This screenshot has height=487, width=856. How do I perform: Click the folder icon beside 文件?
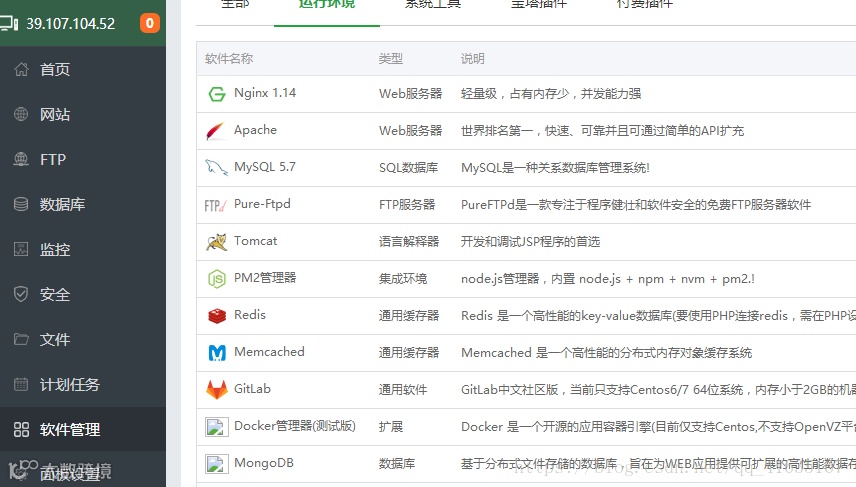tap(21, 339)
